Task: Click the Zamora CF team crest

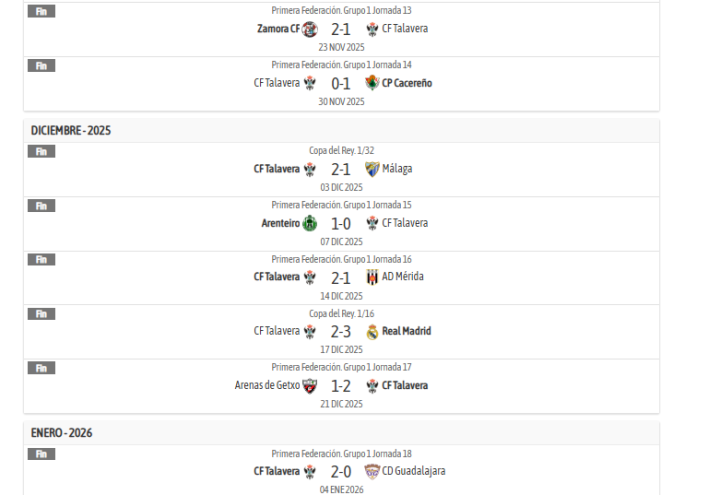Action: (x=309, y=29)
